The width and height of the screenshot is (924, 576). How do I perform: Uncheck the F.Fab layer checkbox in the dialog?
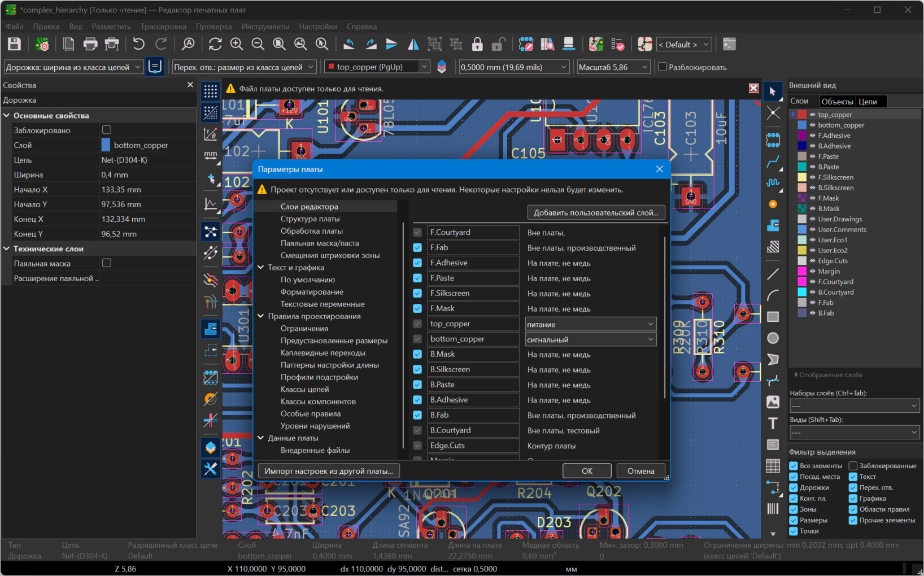[x=417, y=247]
